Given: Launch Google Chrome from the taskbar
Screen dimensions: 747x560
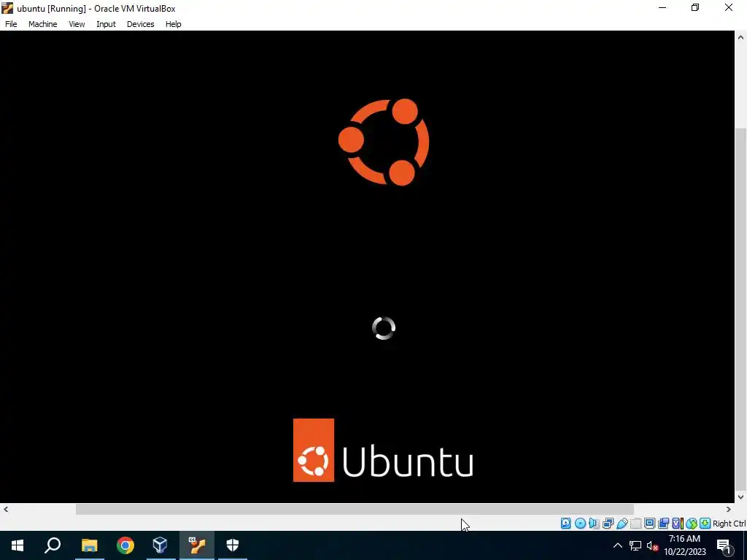Looking at the screenshot, I should pos(125,545).
